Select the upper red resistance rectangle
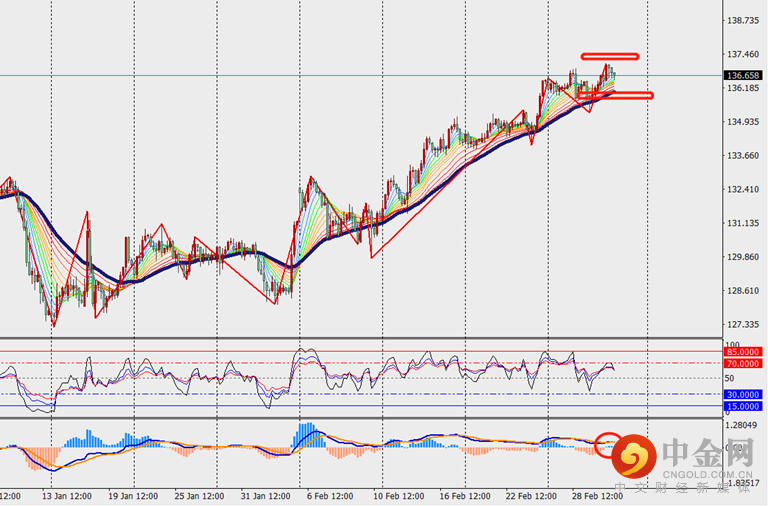The width and height of the screenshot is (768, 506). 610,55
